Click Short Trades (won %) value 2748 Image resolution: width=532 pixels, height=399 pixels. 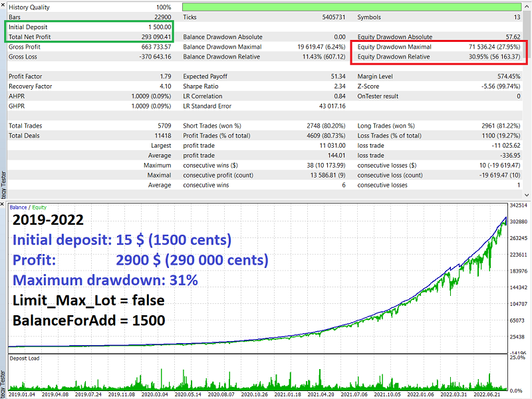[314, 126]
